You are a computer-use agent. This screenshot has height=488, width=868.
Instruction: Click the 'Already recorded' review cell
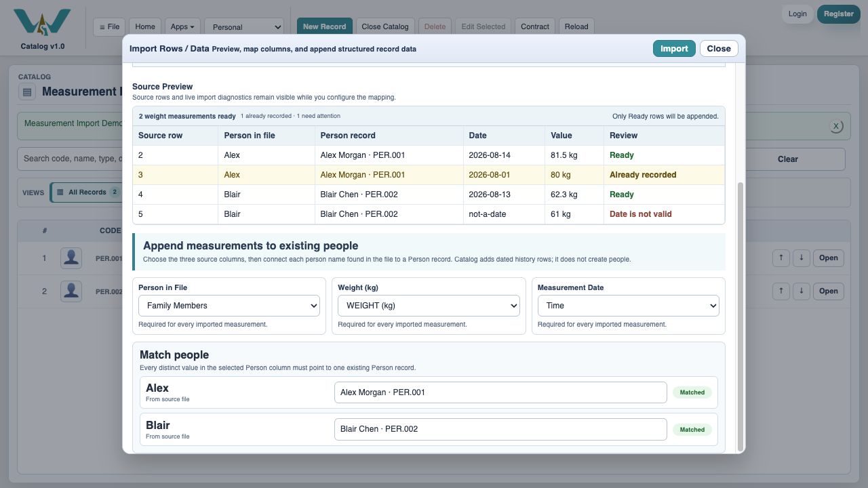(664, 175)
